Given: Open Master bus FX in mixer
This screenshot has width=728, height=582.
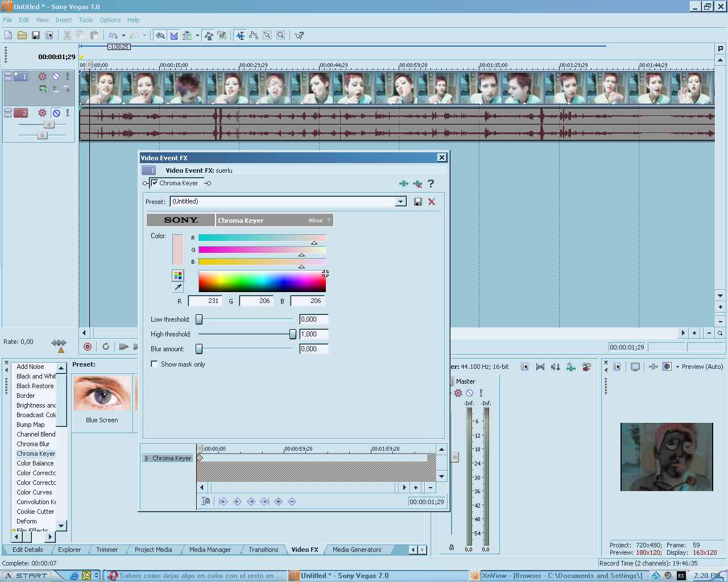Looking at the screenshot, I should (x=458, y=393).
